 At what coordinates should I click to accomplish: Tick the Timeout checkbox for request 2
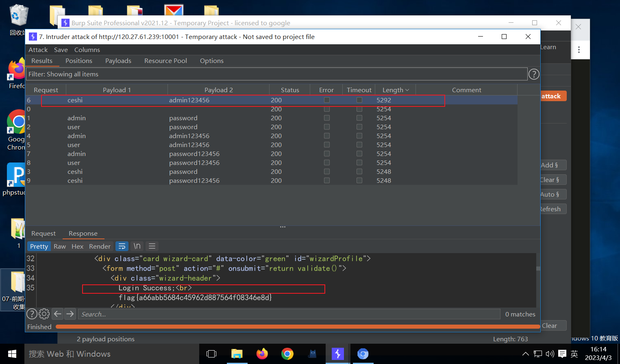click(x=359, y=127)
